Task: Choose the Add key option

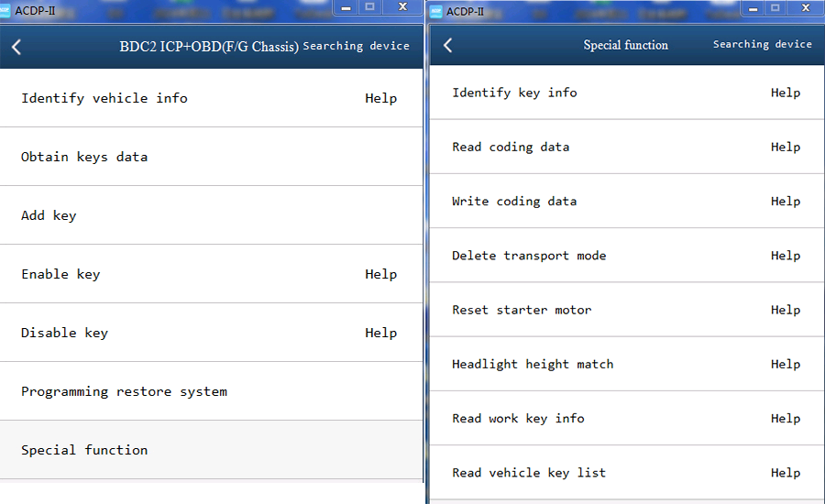Action: coord(49,215)
